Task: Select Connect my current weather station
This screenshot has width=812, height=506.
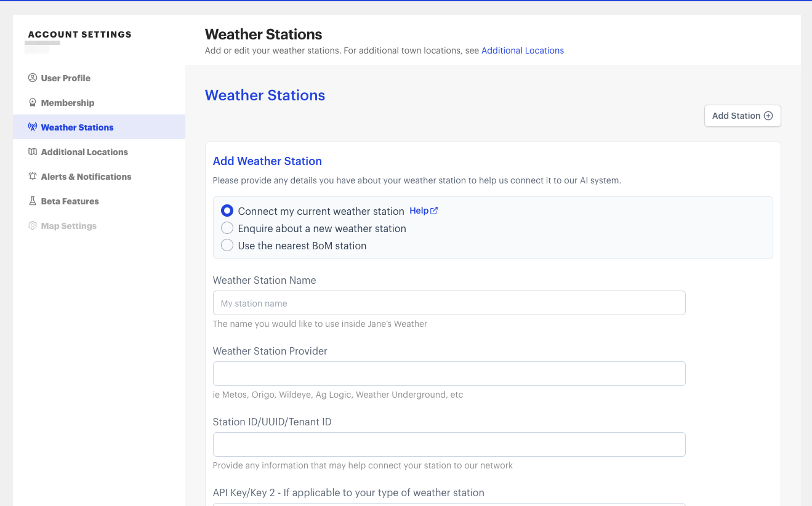Action: click(227, 211)
